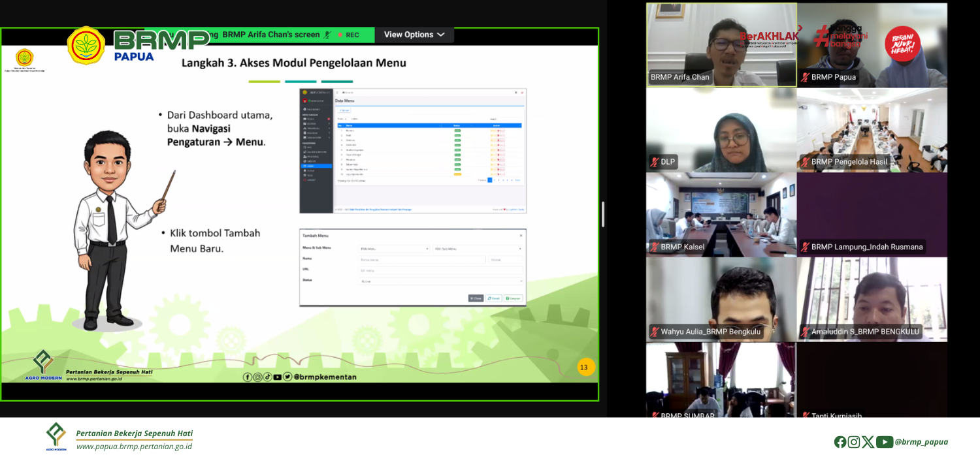Click YouTube icon beside @brmp_papua
980x457 pixels.
(x=884, y=442)
